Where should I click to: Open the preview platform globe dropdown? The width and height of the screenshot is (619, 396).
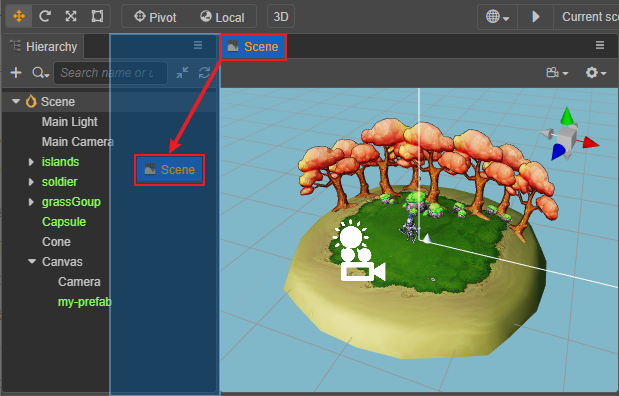497,17
